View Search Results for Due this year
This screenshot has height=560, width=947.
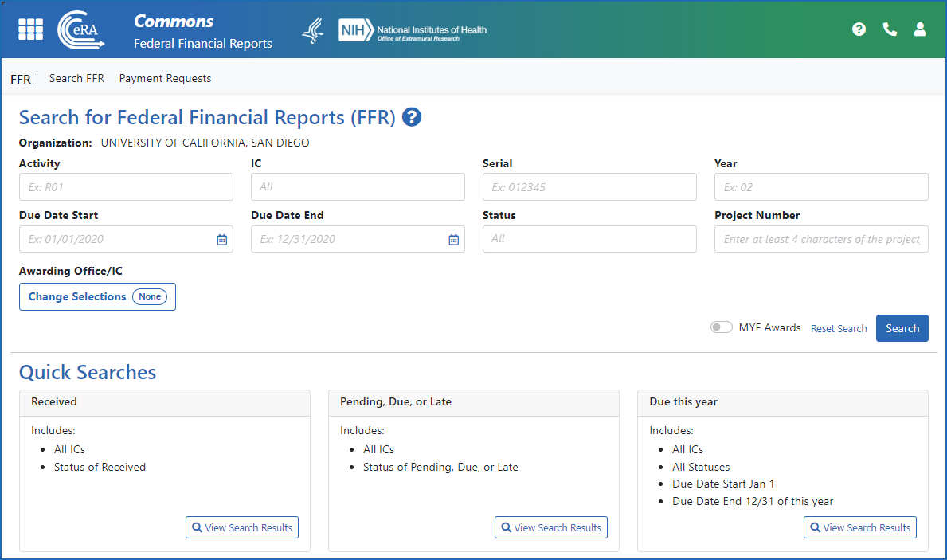click(860, 527)
